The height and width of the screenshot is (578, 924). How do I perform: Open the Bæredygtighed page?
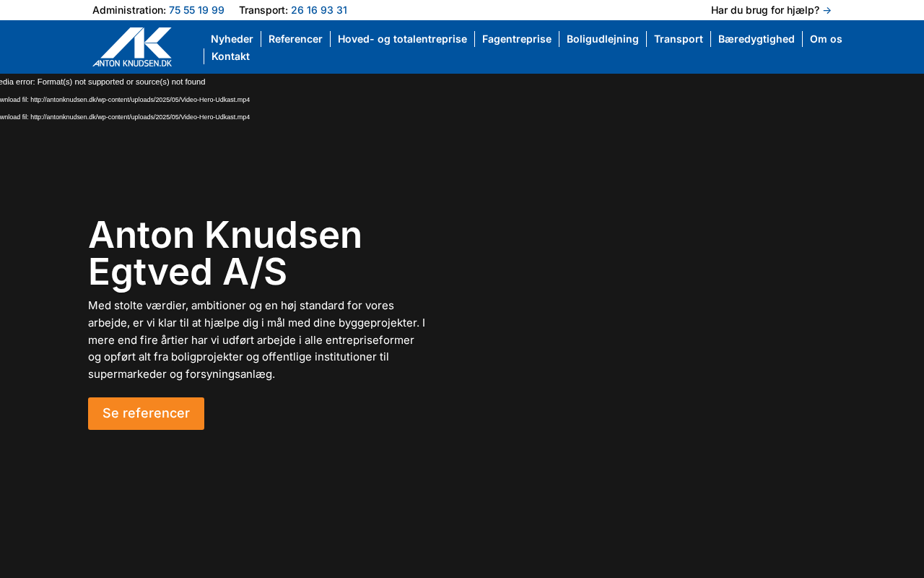click(757, 39)
